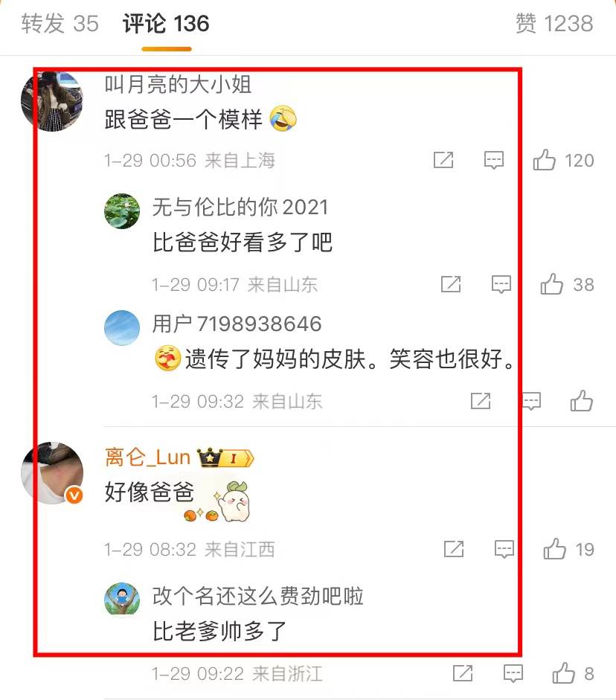
Task: Reply to the 比爸爸好看多了吧 comment
Action: coord(501,284)
